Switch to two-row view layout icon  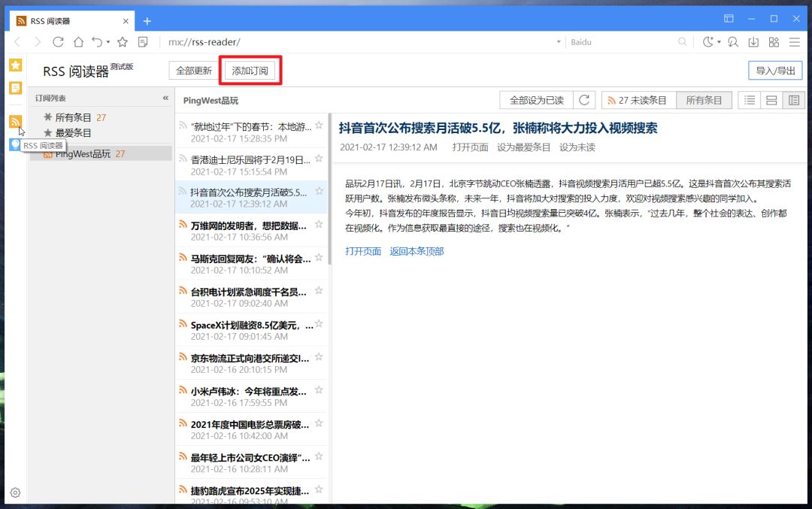point(771,100)
